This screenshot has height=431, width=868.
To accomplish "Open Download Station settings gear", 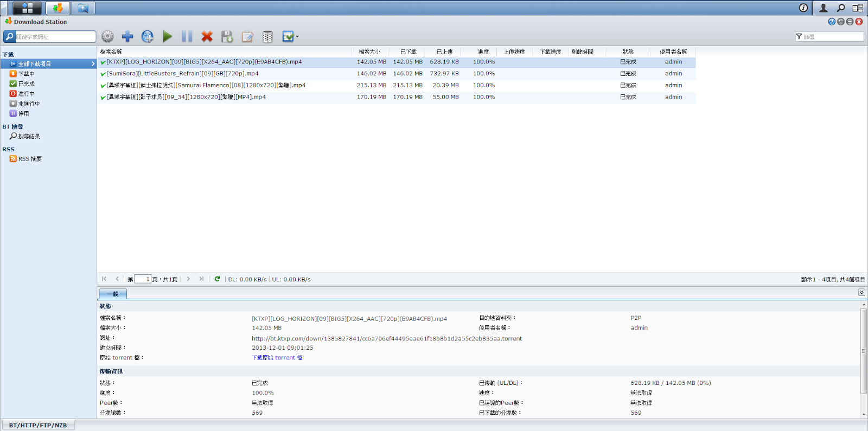I will 107,36.
